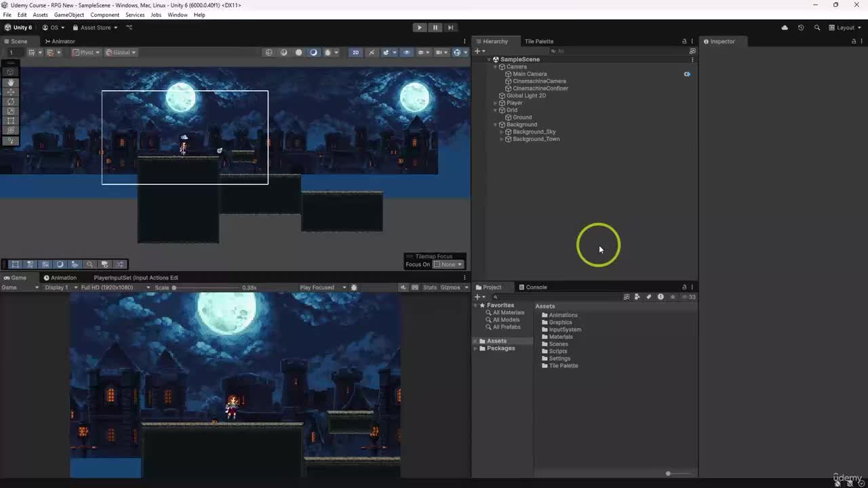Select the Transform tool in Scene overlay

coord(10,130)
